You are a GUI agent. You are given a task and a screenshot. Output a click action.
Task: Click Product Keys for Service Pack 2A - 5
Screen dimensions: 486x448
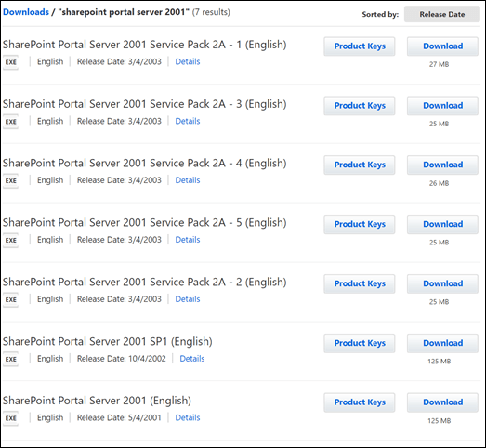click(x=360, y=225)
